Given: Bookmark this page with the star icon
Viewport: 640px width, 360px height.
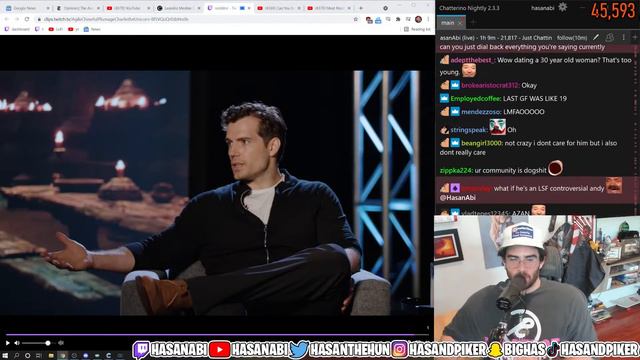Looking at the screenshot, I should [356, 19].
